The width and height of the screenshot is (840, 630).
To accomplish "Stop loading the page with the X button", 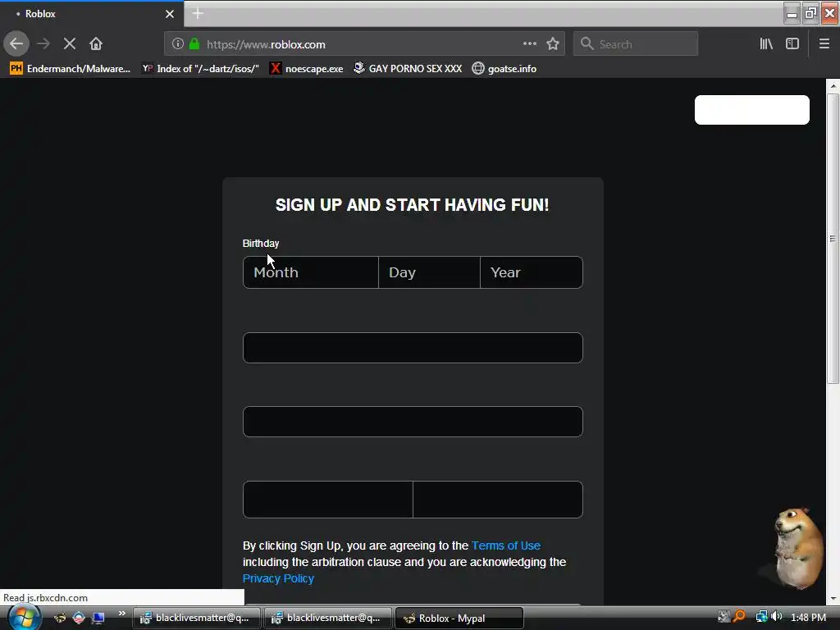I will [70, 44].
